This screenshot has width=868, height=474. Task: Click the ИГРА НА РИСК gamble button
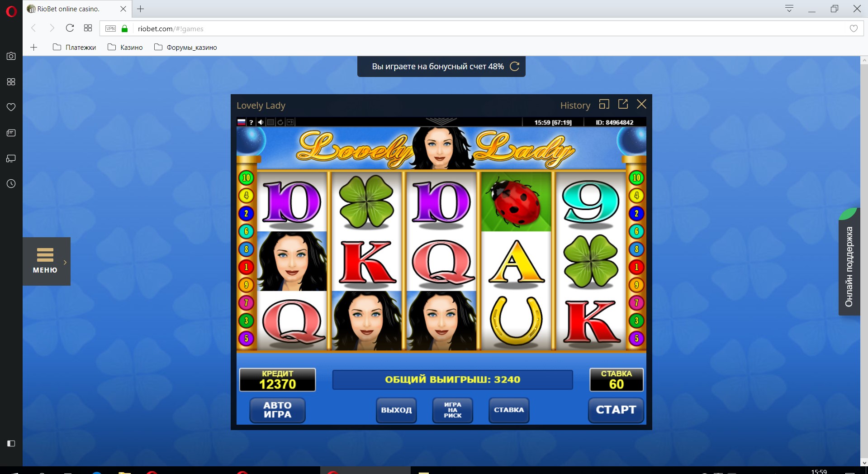tap(453, 410)
